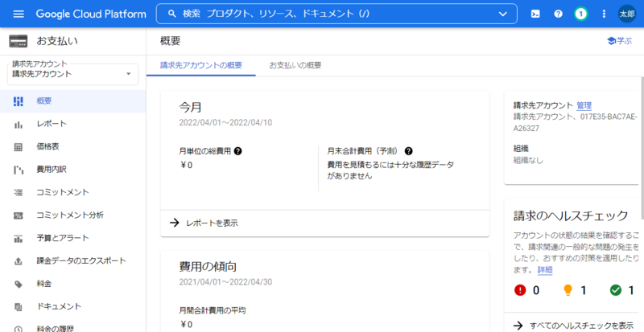This screenshot has height=332, width=644.
Task: Click the レポートを表示 link
Action: pyautogui.click(x=211, y=223)
